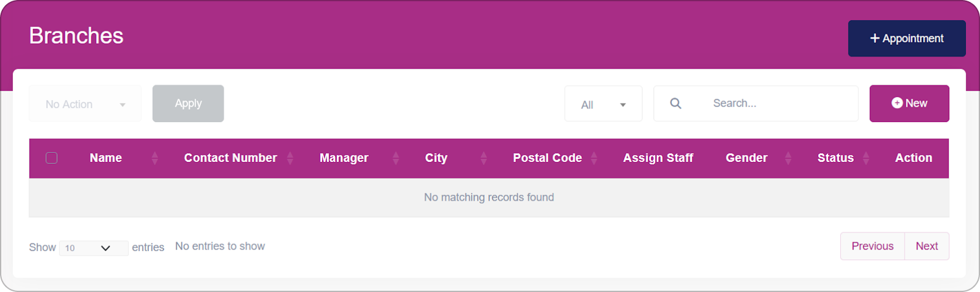
Task: Sort by Contact Number using sort arrows
Action: [x=290, y=158]
